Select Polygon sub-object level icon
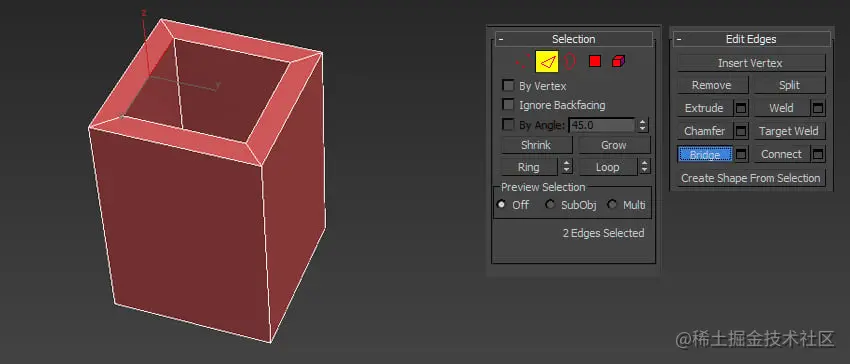The width and height of the screenshot is (850, 364). pyautogui.click(x=595, y=61)
